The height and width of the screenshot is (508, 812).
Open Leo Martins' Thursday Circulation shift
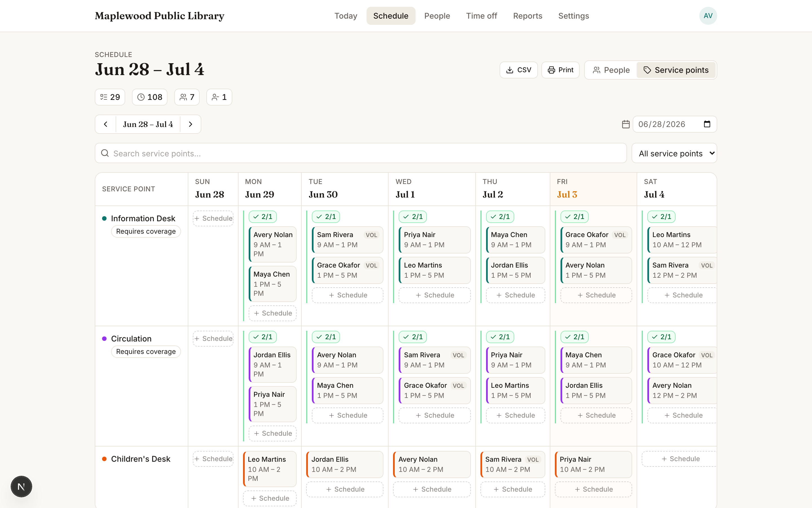pos(515,390)
